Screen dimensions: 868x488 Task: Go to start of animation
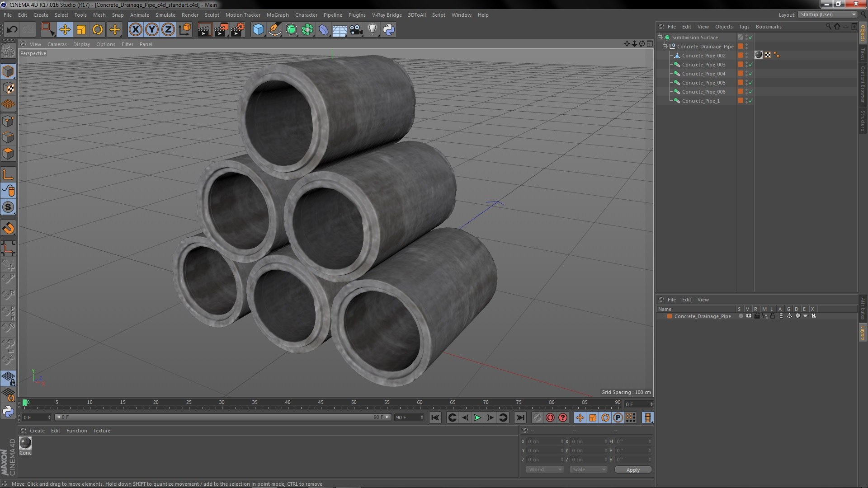coord(435,418)
